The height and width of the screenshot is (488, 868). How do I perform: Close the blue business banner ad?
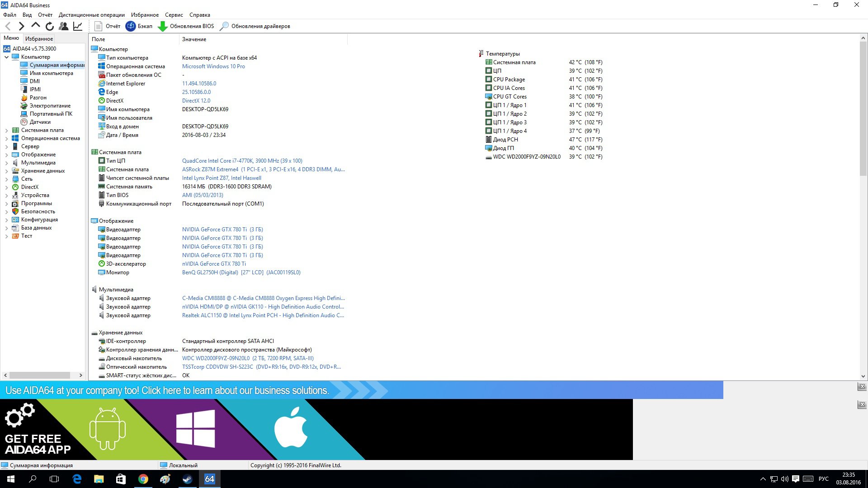[862, 387]
